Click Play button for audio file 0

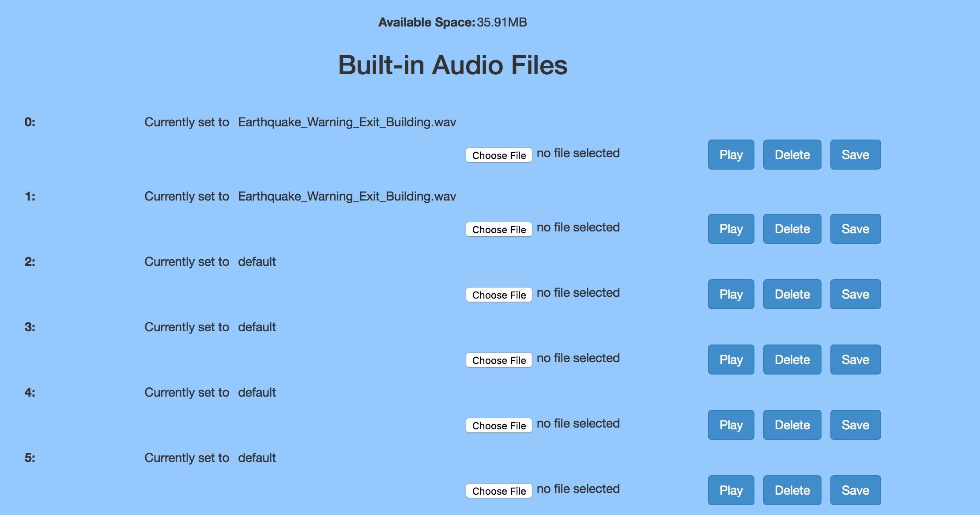pos(731,155)
